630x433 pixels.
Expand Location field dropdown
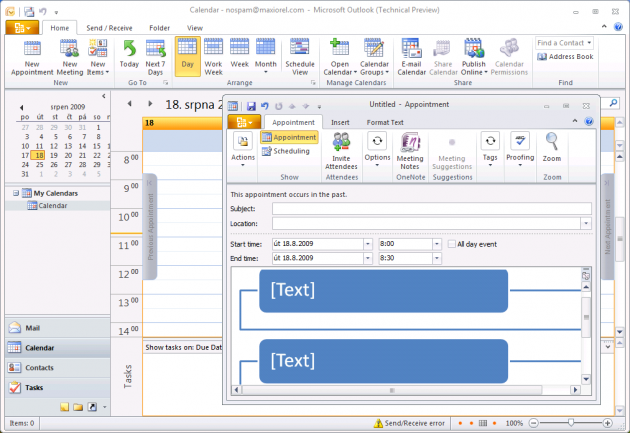tap(586, 223)
